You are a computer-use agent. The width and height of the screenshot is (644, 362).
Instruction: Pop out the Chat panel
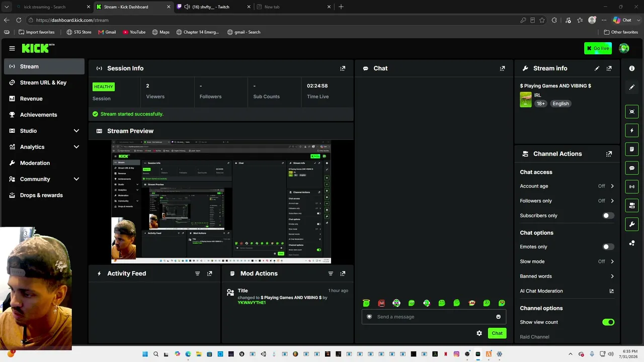pyautogui.click(x=502, y=68)
